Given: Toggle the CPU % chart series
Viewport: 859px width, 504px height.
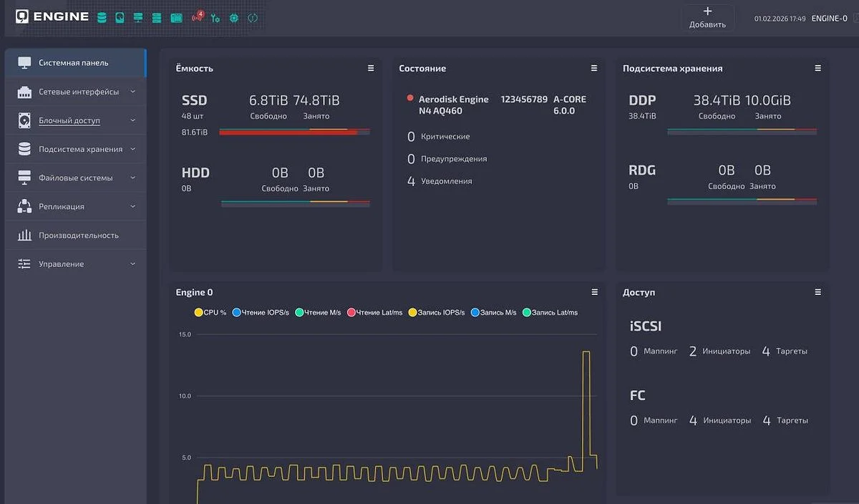Looking at the screenshot, I should pos(210,313).
